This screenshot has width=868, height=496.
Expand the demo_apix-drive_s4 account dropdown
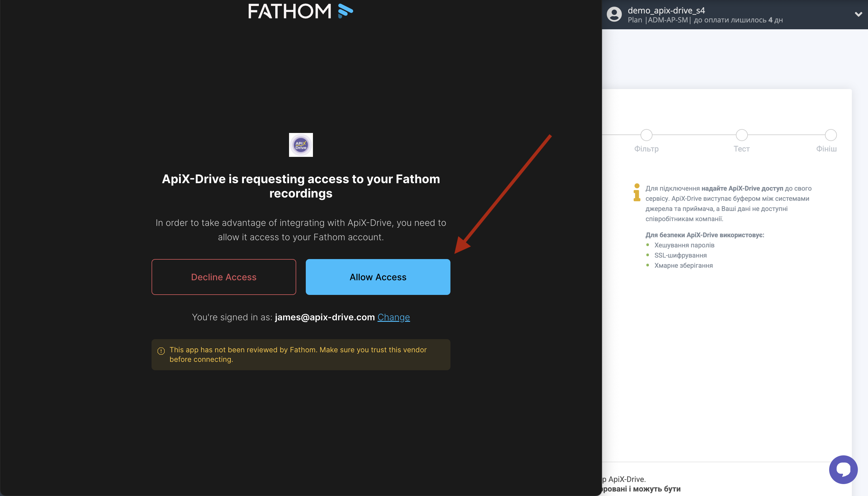858,14
